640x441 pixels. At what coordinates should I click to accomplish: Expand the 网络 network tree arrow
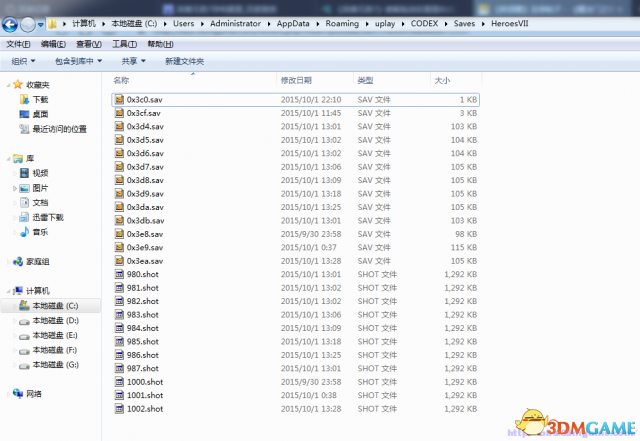click(x=9, y=394)
